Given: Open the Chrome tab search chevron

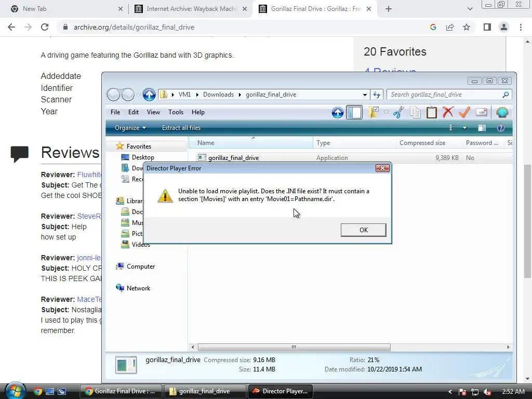Looking at the screenshot, I should click(x=470, y=9).
